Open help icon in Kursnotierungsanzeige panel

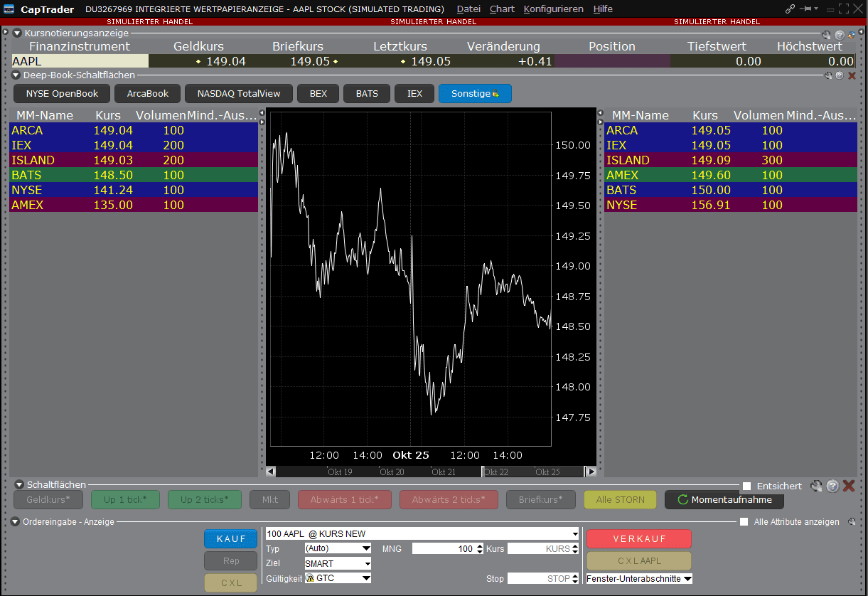coord(840,34)
